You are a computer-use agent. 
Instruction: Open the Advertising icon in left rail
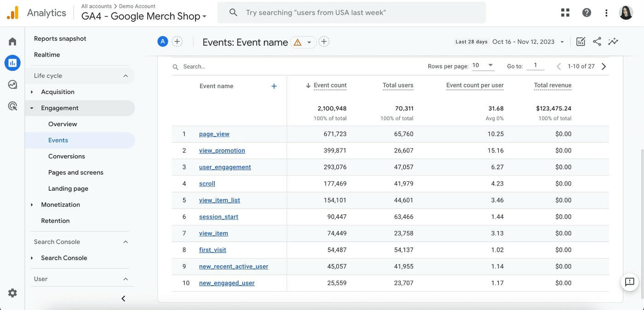[12, 106]
